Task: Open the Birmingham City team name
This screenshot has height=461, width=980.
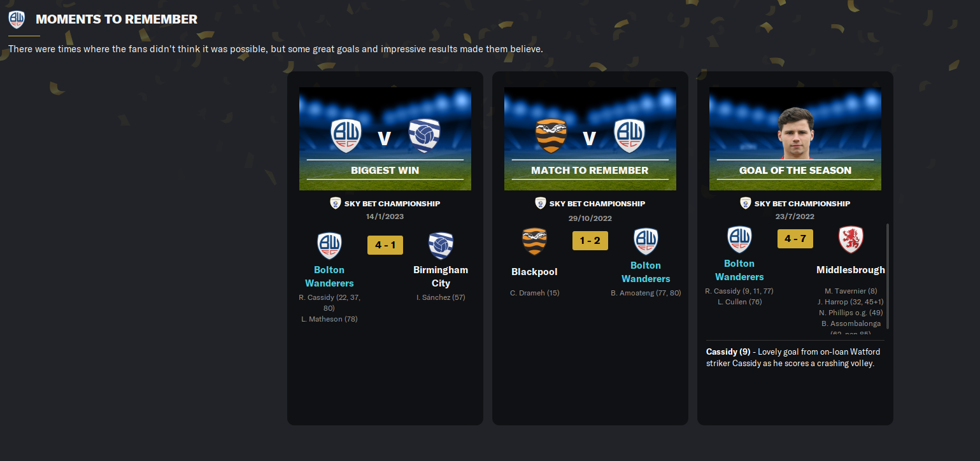Action: coord(441,276)
